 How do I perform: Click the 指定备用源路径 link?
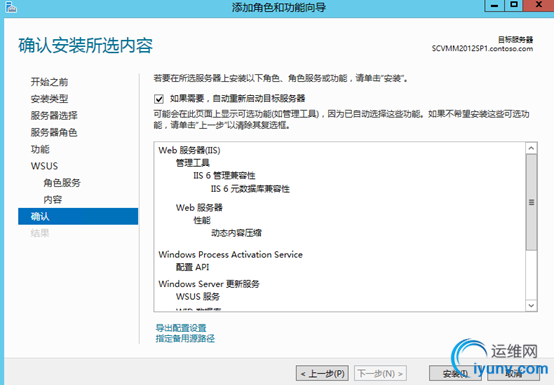tap(185, 338)
